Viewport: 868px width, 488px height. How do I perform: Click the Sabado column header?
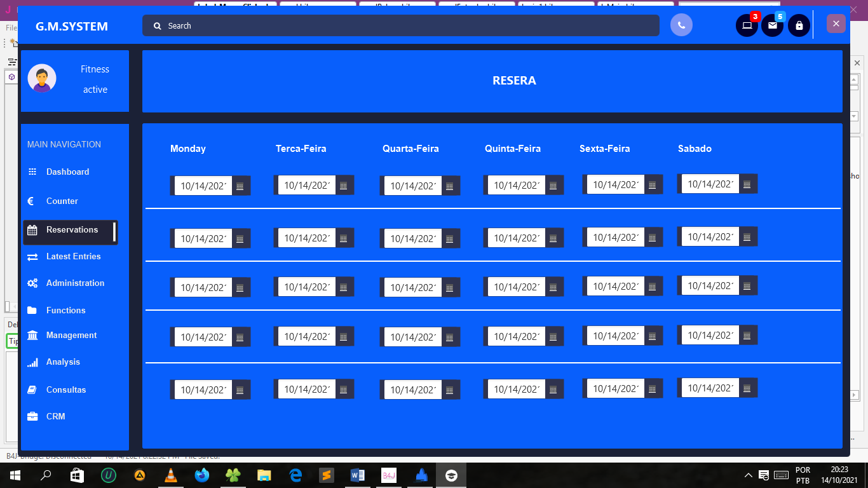(695, 149)
